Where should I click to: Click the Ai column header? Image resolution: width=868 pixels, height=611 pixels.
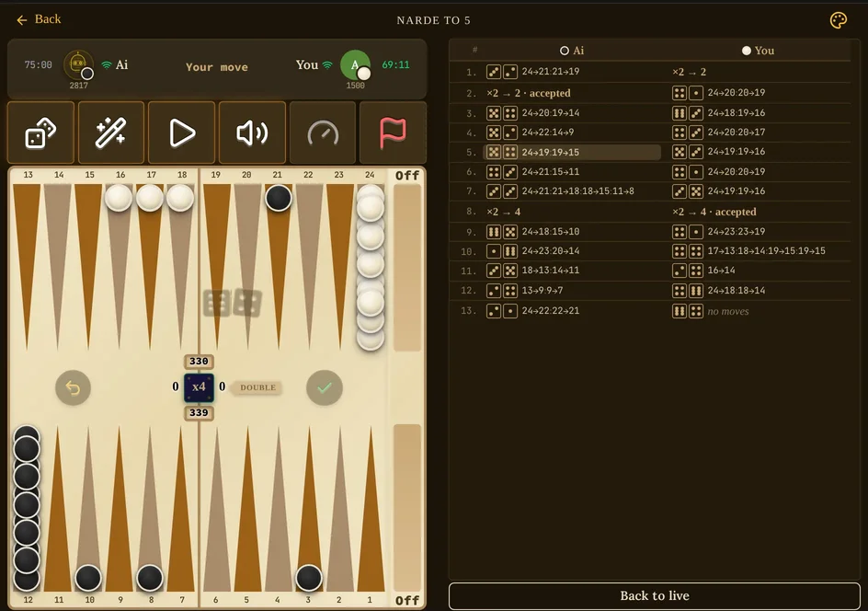tap(572, 51)
